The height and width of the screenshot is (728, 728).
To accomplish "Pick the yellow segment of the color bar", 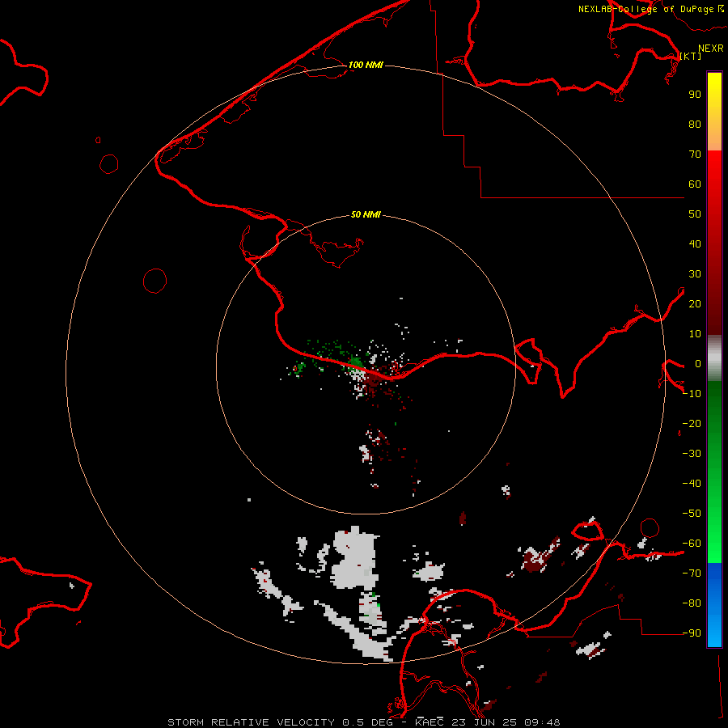I will click(x=714, y=88).
